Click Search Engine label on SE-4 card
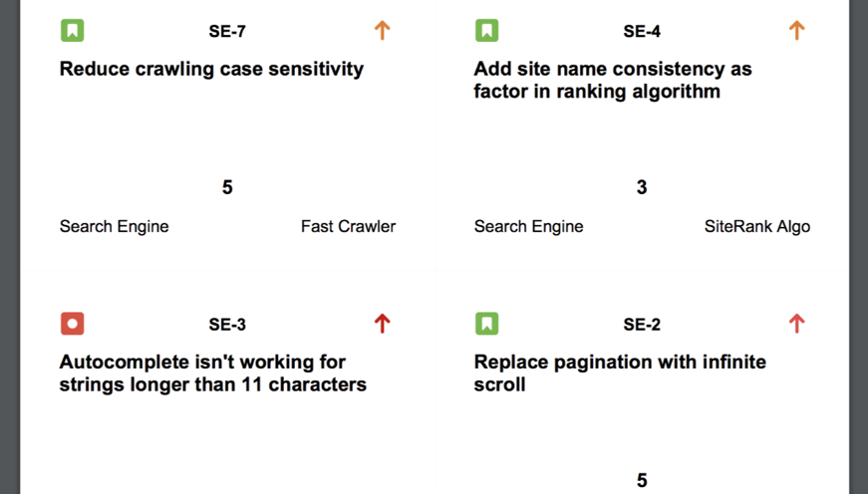 528,227
